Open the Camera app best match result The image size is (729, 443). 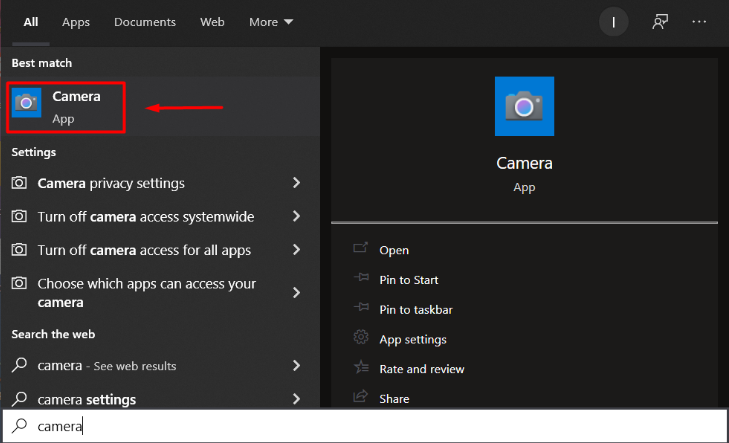(x=66, y=108)
